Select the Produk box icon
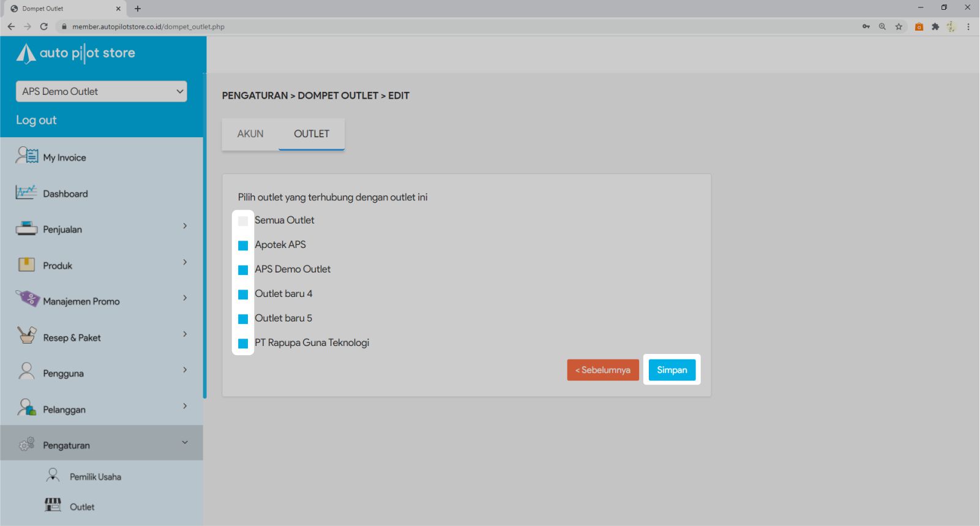 click(26, 265)
